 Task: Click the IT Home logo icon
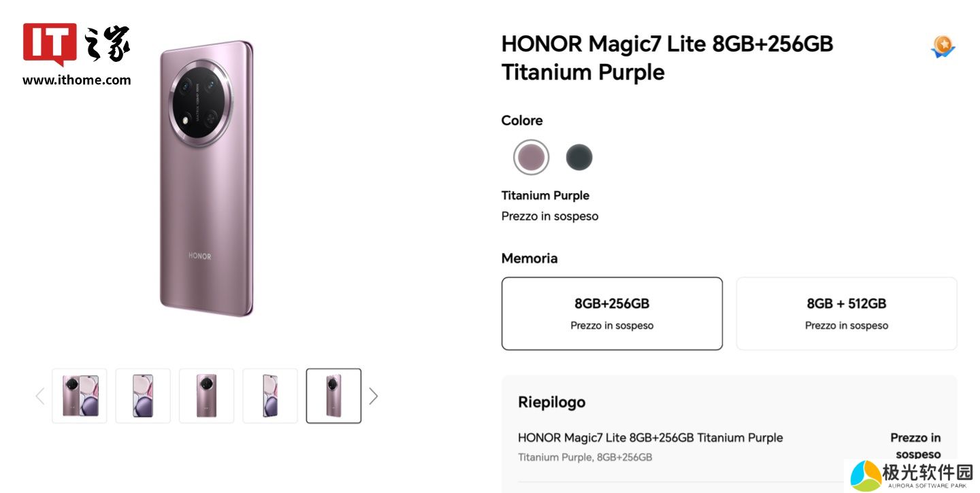(76, 45)
